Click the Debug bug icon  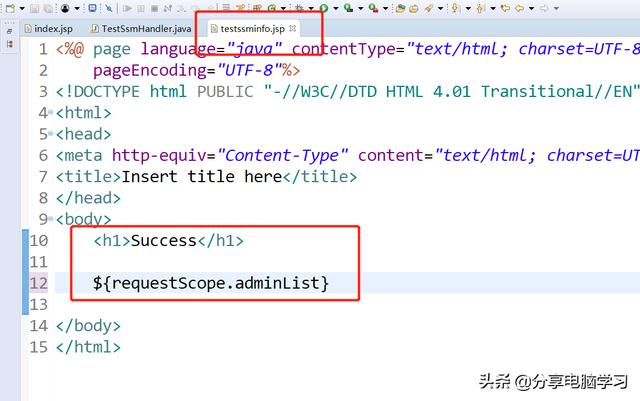[x=299, y=8]
